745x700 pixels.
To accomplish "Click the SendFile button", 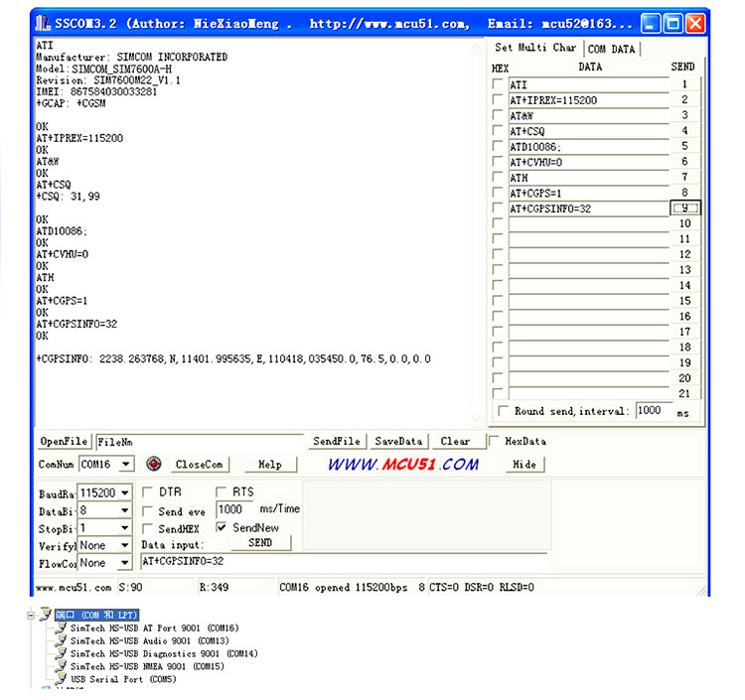I will point(337,441).
